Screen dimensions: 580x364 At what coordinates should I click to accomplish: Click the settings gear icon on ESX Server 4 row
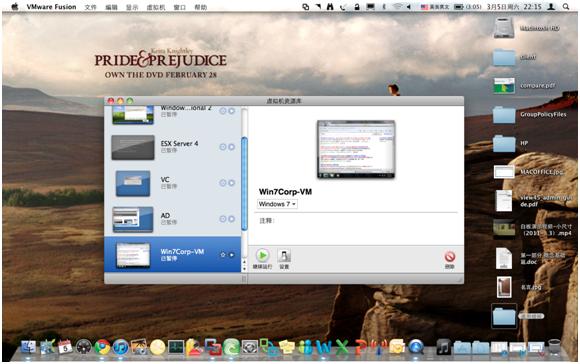[223, 147]
